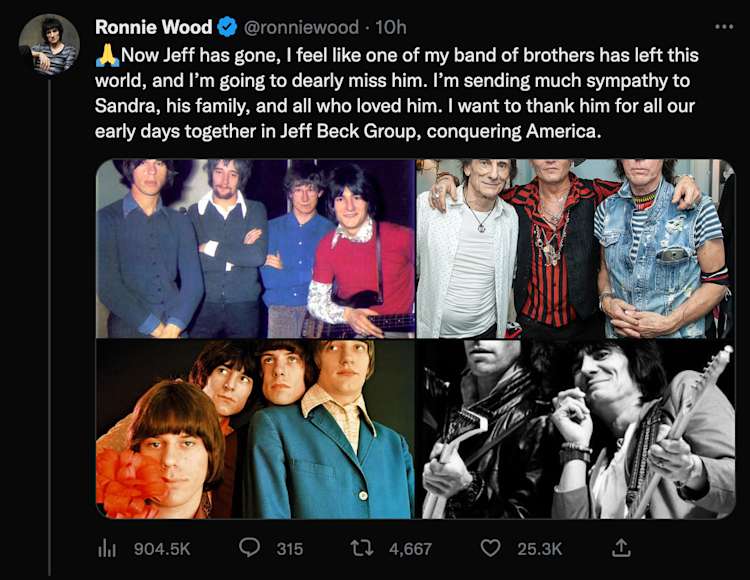
Task: Click the @ronniewood handle
Action: coord(294,26)
